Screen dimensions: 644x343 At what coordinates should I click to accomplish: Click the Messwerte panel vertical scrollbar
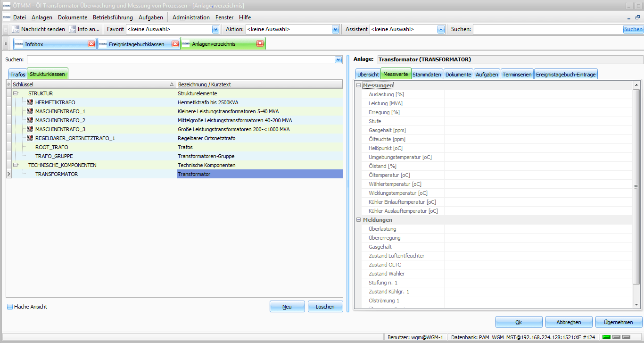[636, 186]
